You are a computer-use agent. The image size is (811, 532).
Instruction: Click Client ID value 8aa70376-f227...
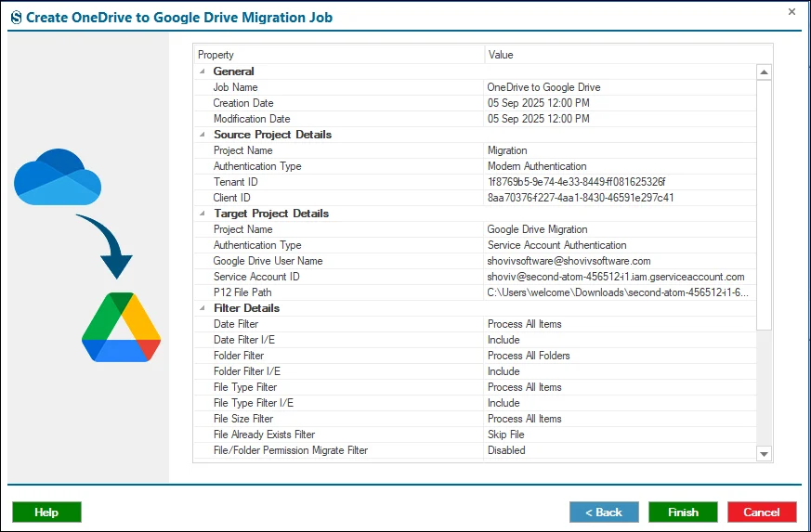click(x=581, y=198)
